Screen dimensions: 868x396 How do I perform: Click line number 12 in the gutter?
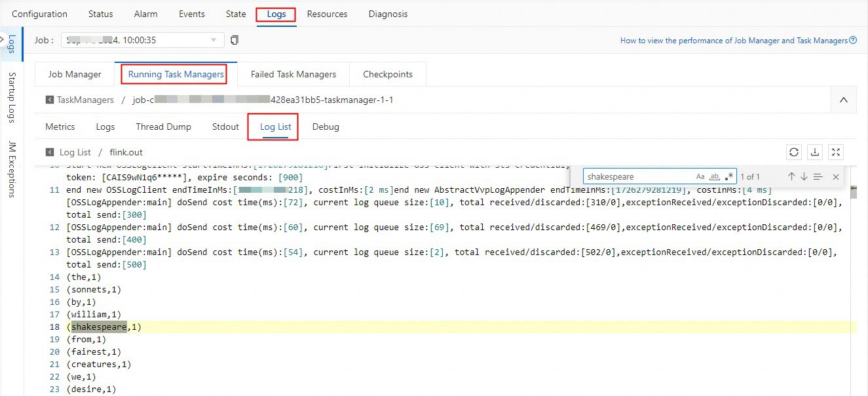pyautogui.click(x=54, y=227)
